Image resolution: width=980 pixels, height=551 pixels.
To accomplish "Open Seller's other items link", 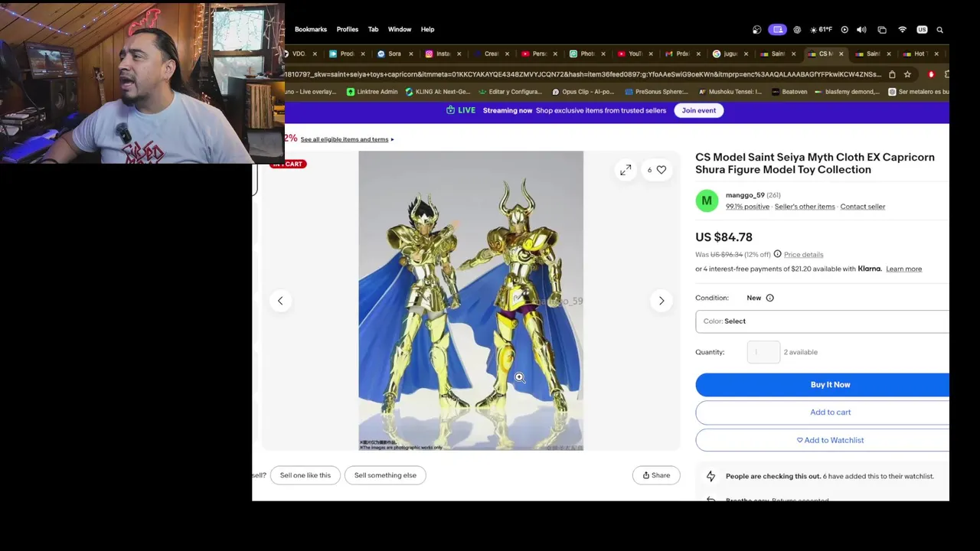I will point(805,207).
